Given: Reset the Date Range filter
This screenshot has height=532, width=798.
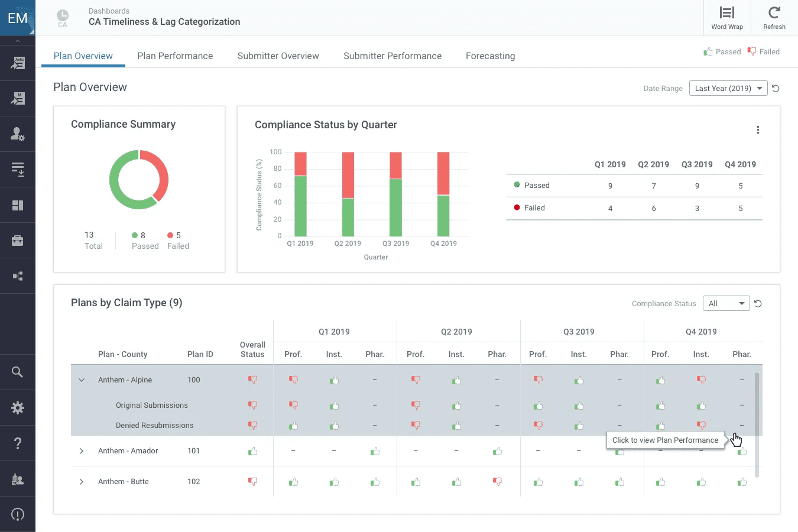Looking at the screenshot, I should (x=776, y=89).
